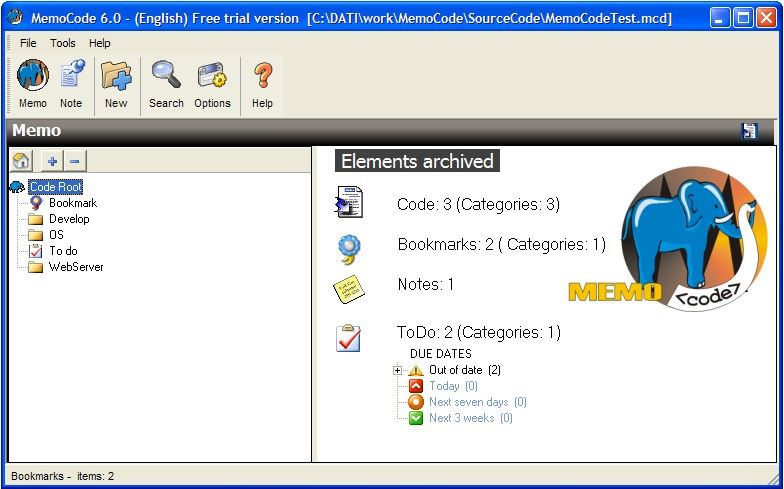Click the yellow Notes sticky icon
This screenshot has width=784, height=489.
pos(348,288)
